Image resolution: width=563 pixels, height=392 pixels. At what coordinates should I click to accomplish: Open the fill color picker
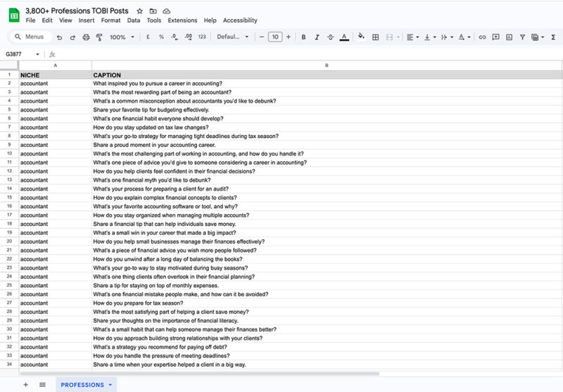coord(361,37)
